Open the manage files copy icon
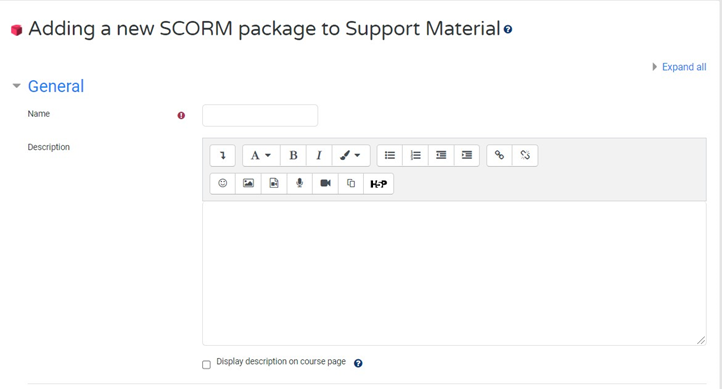722x389 pixels. click(x=351, y=184)
